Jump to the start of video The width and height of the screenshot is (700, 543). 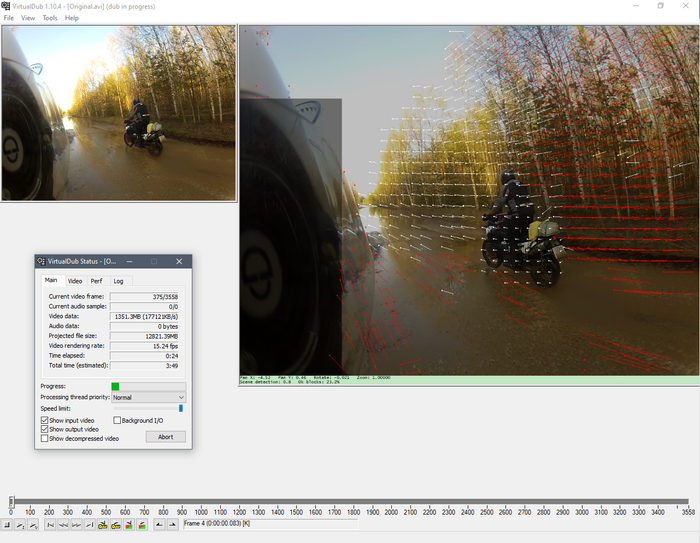tap(51, 524)
